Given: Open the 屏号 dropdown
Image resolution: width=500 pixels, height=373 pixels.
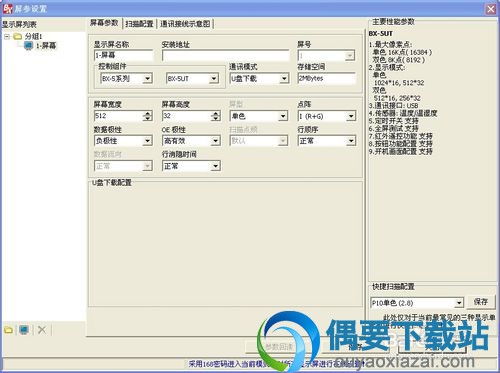Looking at the screenshot, I should [x=349, y=55].
